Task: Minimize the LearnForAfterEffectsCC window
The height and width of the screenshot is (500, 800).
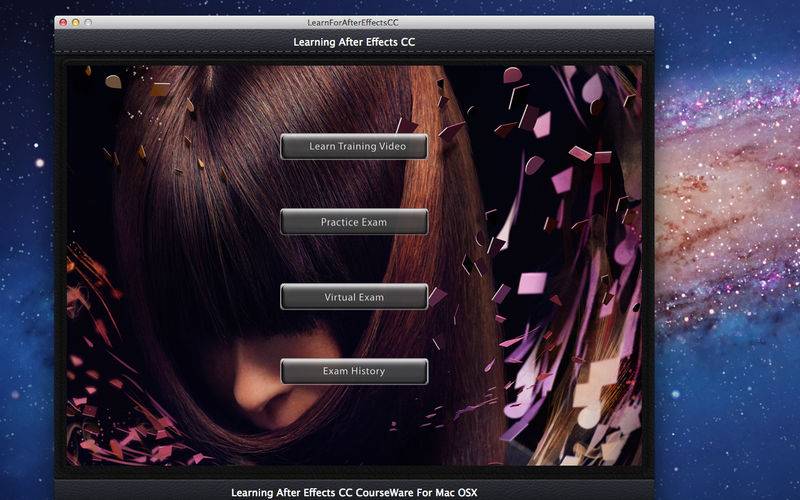Action: coord(76,22)
